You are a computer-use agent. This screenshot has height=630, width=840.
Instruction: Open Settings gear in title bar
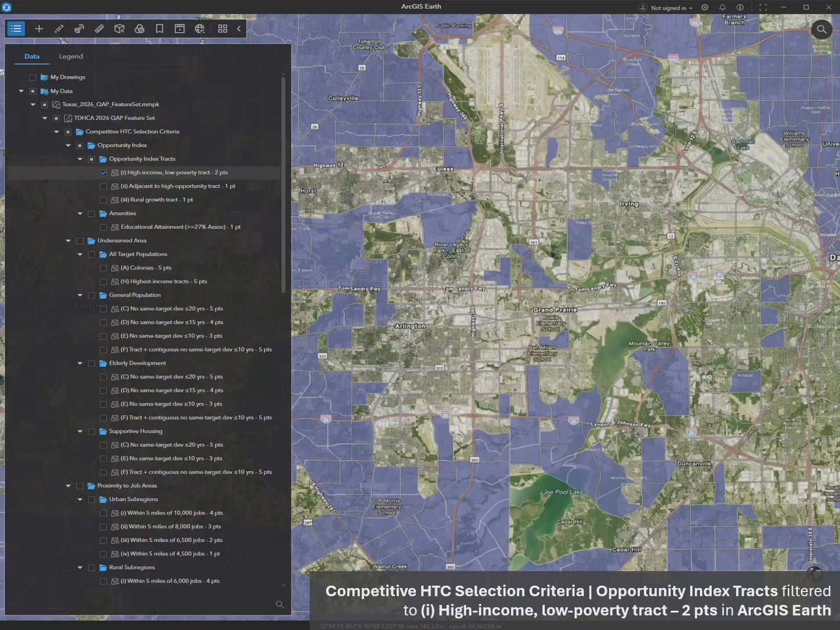point(705,8)
